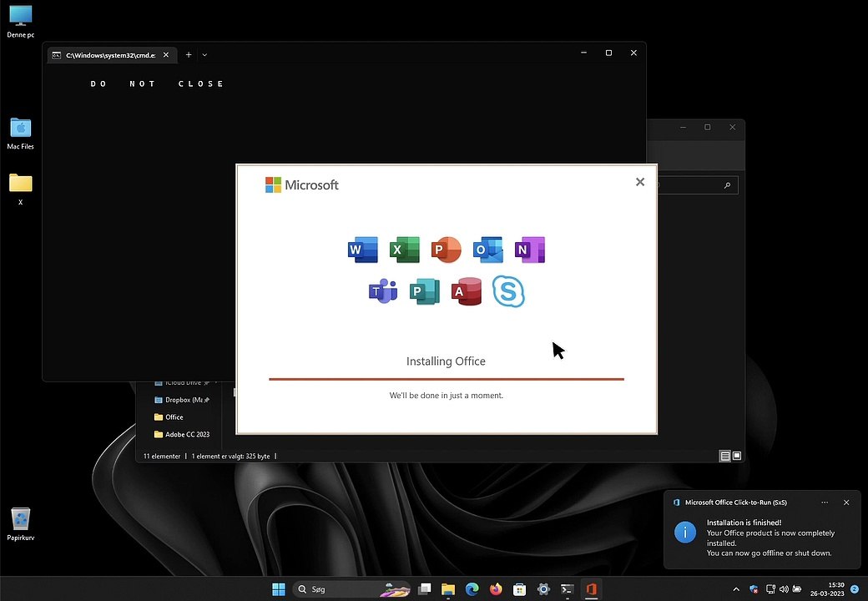Click the Word icon in Office installer
868x601 pixels.
click(x=362, y=250)
